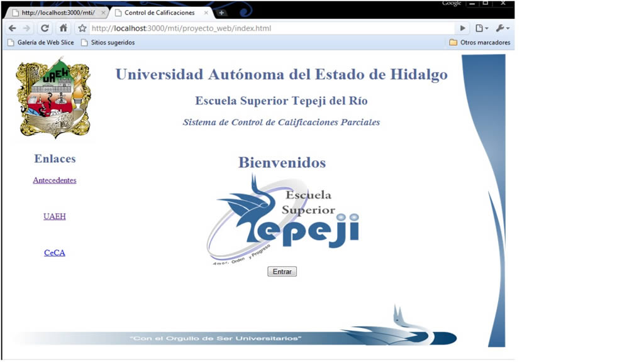
Task: Click the Go arrow beside the address bar
Action: [462, 28]
